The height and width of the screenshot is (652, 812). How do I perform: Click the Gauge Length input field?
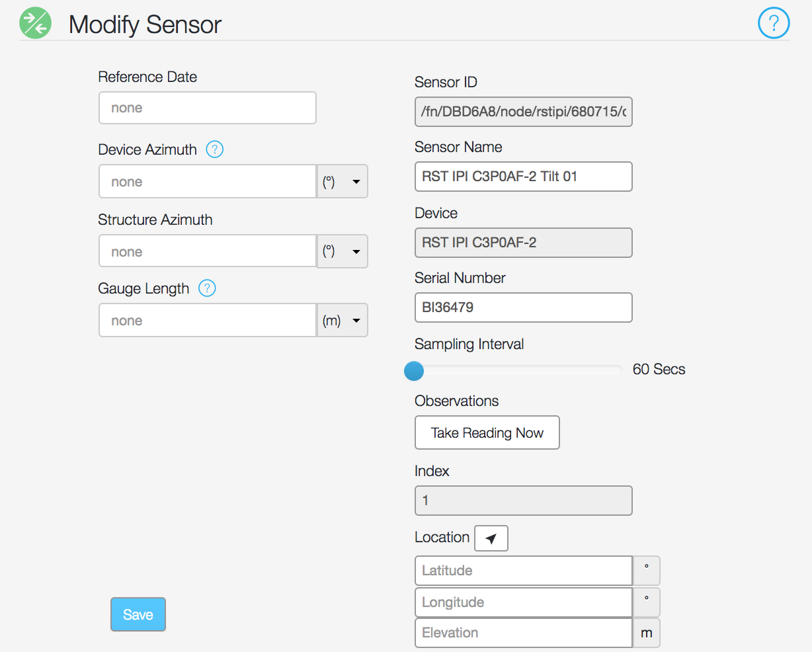click(x=208, y=321)
